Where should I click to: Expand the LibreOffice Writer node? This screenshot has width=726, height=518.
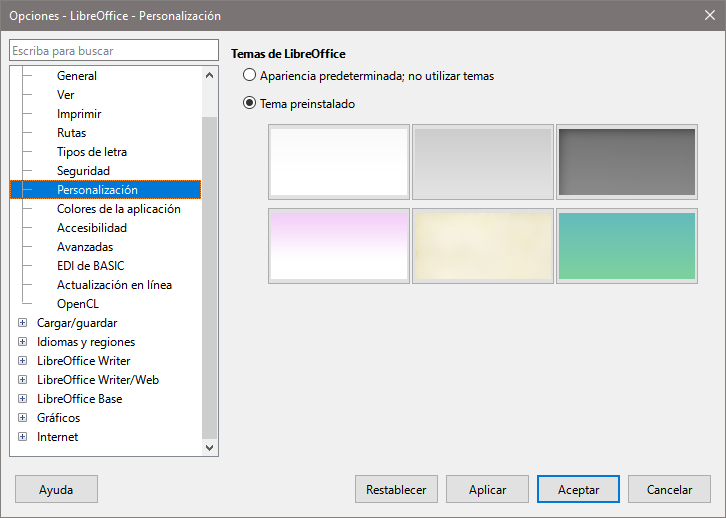point(22,361)
